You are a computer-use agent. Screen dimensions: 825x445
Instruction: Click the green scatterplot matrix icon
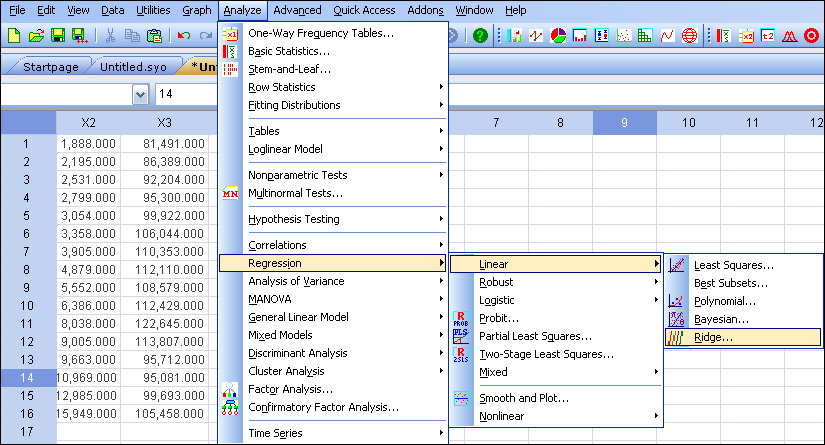click(x=645, y=36)
